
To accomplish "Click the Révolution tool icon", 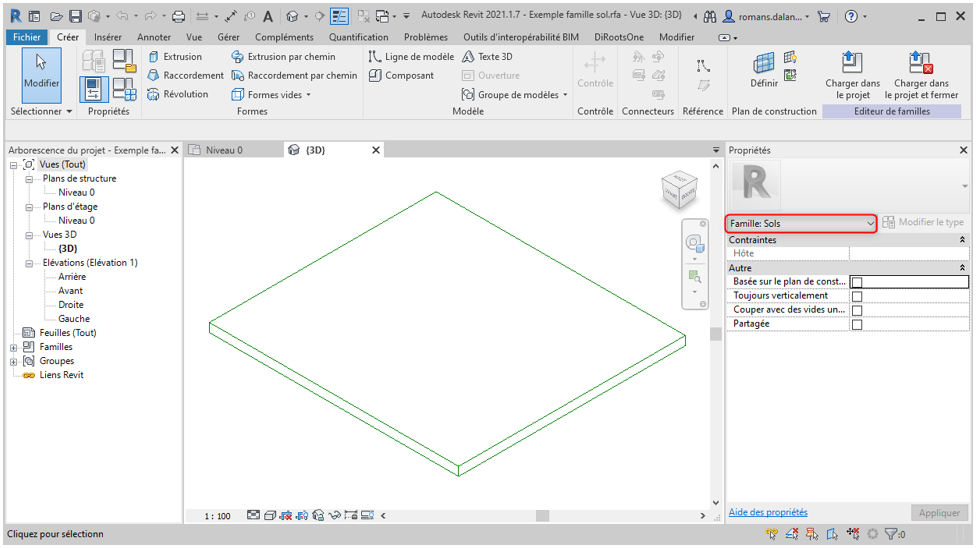I will (x=154, y=94).
